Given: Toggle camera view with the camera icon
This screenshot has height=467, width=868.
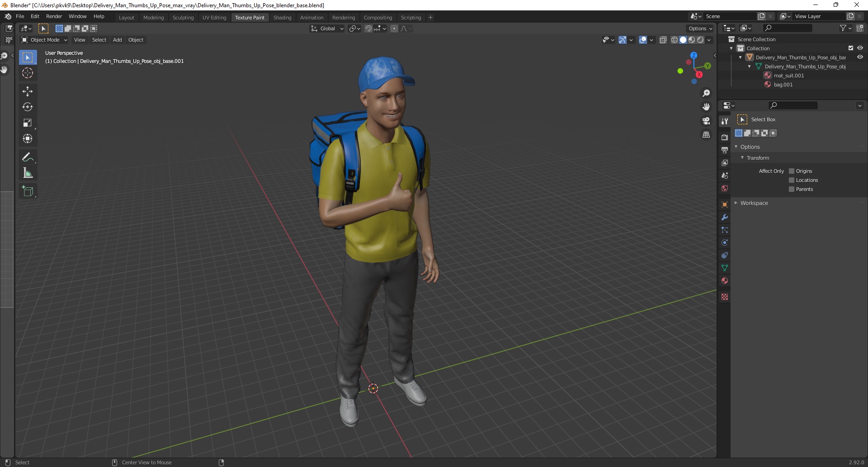Looking at the screenshot, I should [706, 121].
